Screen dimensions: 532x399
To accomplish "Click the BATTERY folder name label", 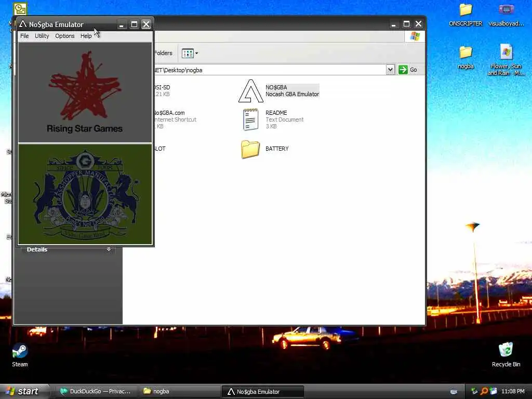I will pyautogui.click(x=277, y=149).
